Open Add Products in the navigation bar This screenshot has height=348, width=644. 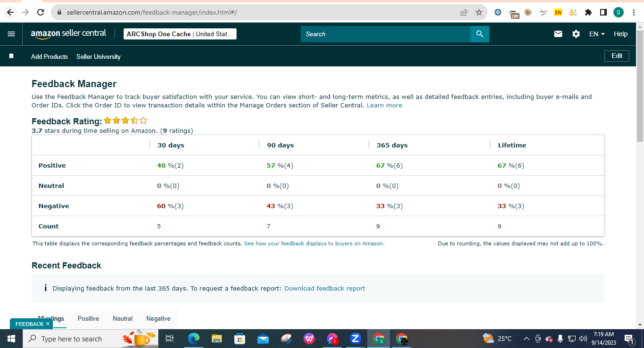click(50, 57)
